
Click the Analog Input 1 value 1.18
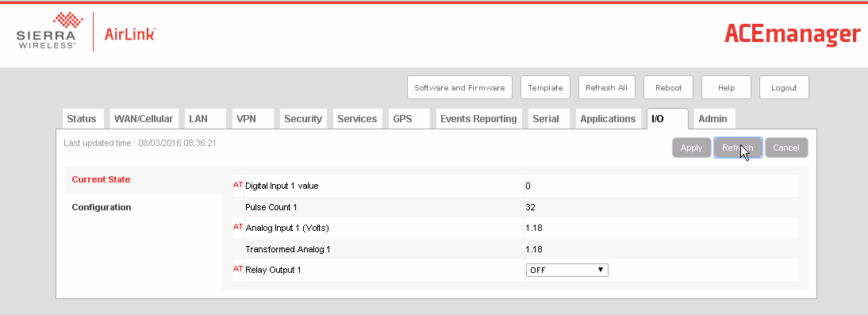pos(534,228)
